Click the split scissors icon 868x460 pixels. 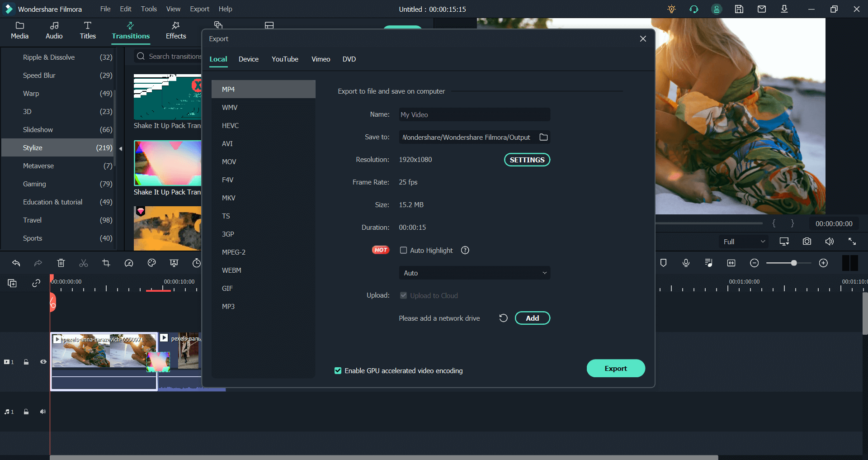[84, 263]
